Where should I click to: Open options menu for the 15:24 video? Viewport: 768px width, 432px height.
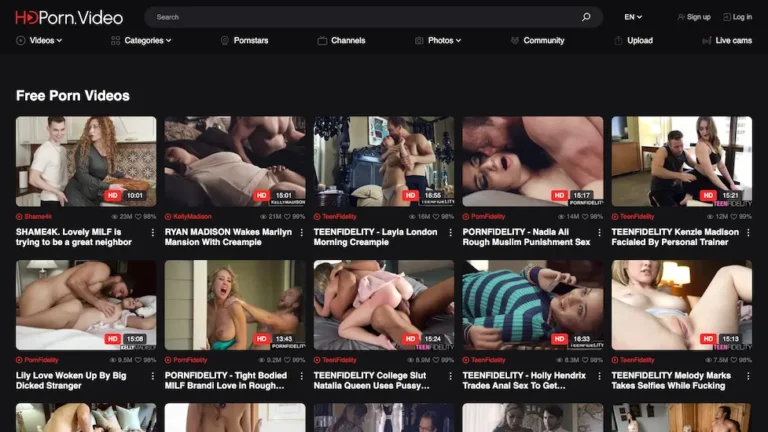[451, 376]
